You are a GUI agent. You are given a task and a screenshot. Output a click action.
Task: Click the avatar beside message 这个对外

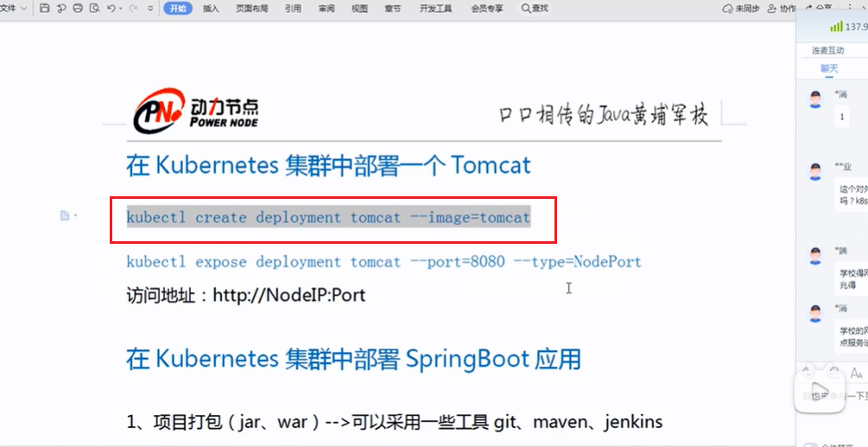coord(814,171)
